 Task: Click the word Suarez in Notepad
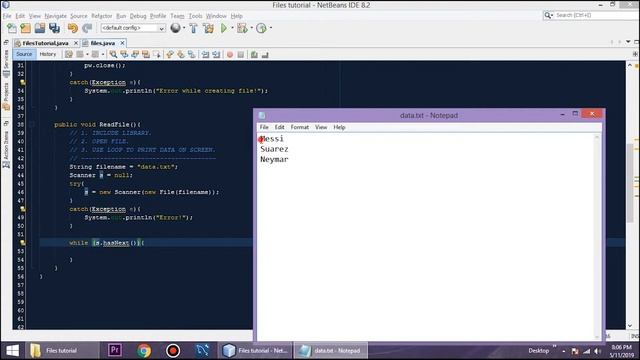[274, 149]
